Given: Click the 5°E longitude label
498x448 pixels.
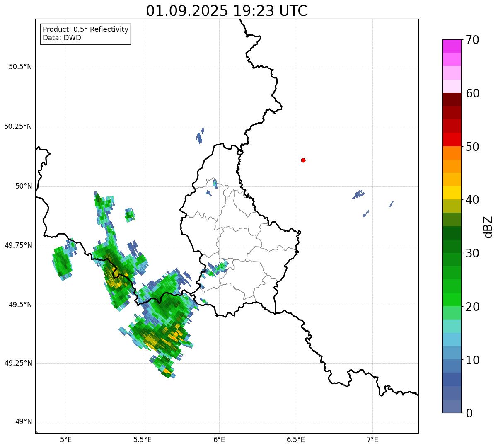Looking at the screenshot, I should [66, 439].
